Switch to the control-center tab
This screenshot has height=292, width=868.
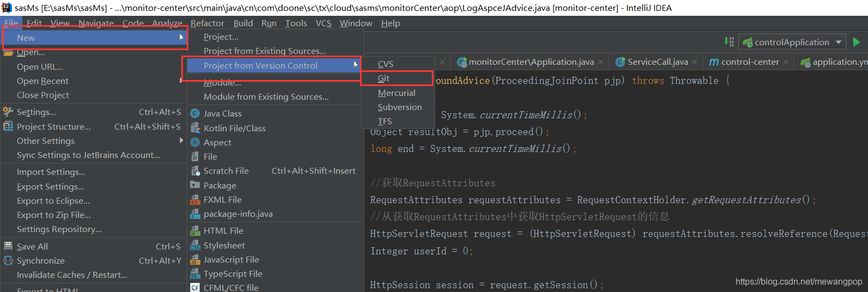point(750,62)
